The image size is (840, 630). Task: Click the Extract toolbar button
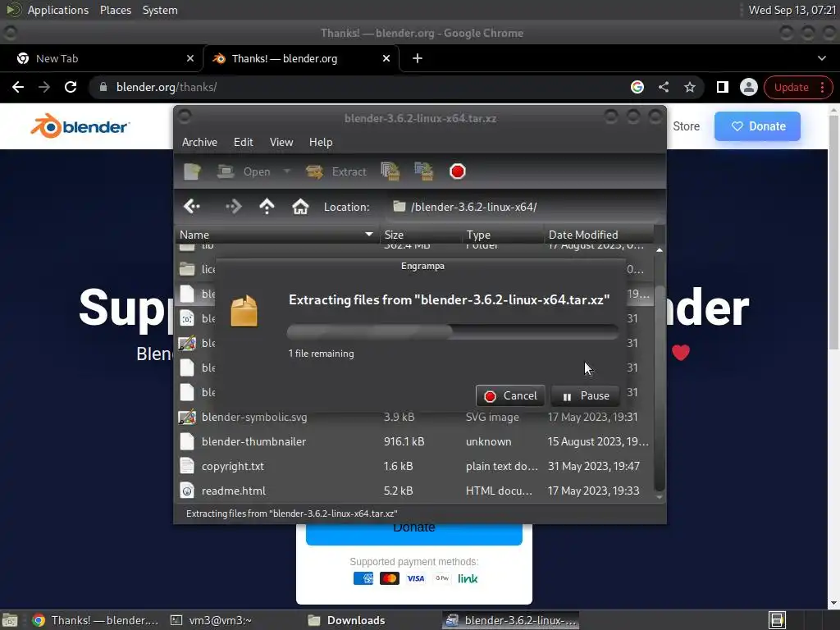336,171
